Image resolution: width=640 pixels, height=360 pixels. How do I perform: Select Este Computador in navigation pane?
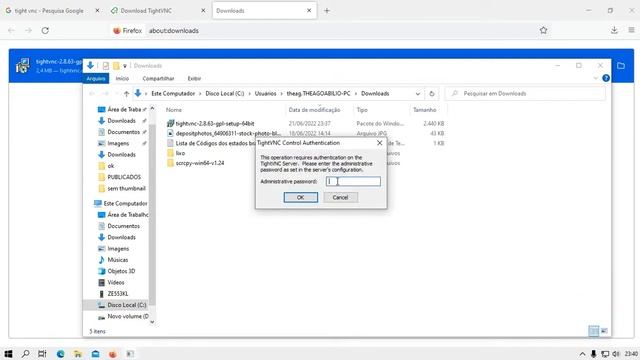121,203
